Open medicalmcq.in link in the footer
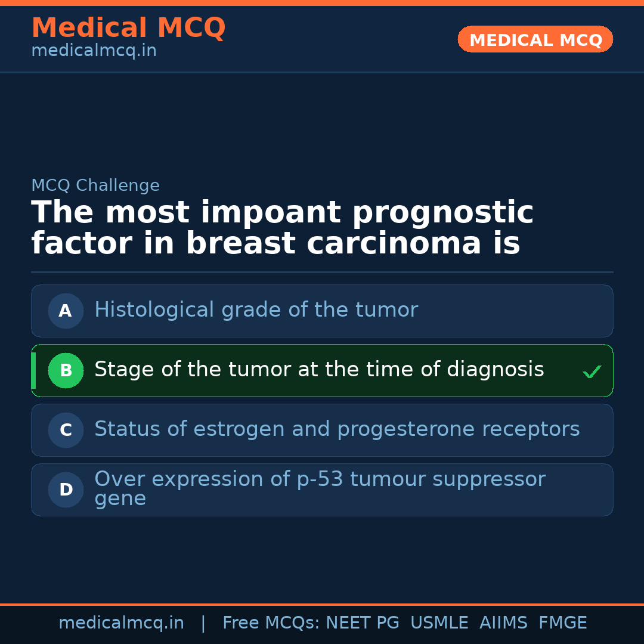 pos(121,623)
